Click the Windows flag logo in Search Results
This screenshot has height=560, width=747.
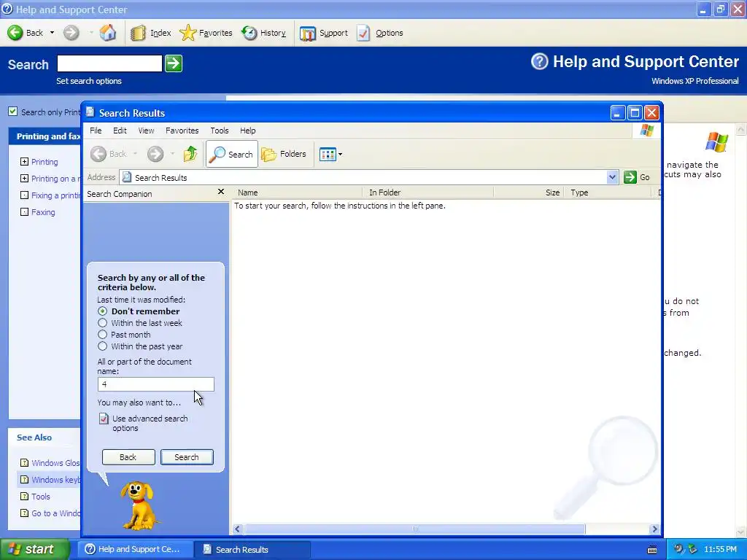coord(646,130)
